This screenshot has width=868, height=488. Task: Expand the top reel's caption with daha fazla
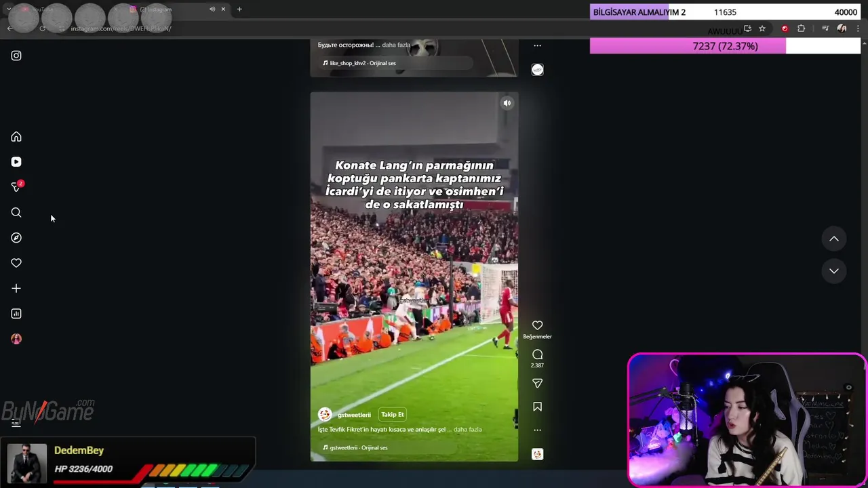[x=396, y=45]
